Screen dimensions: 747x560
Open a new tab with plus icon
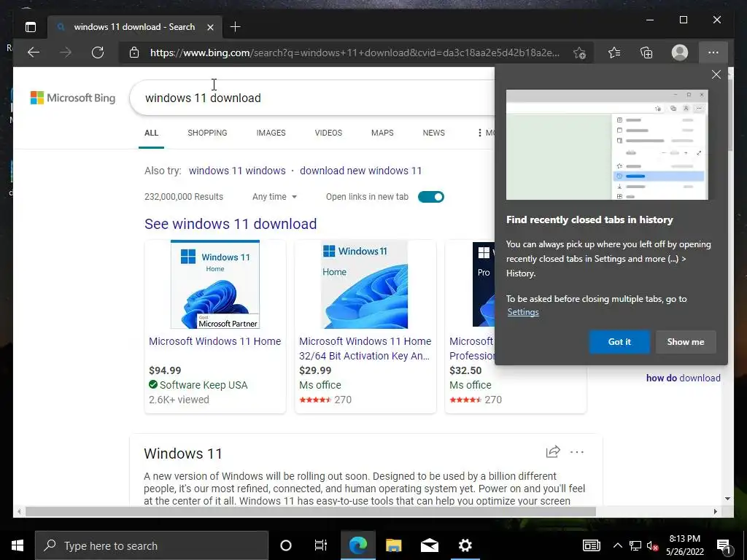[x=236, y=27]
